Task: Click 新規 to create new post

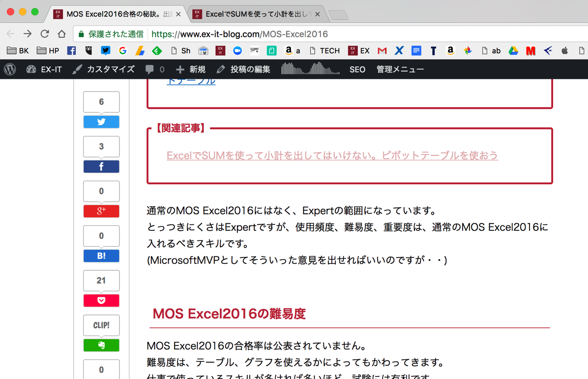Action: click(190, 69)
